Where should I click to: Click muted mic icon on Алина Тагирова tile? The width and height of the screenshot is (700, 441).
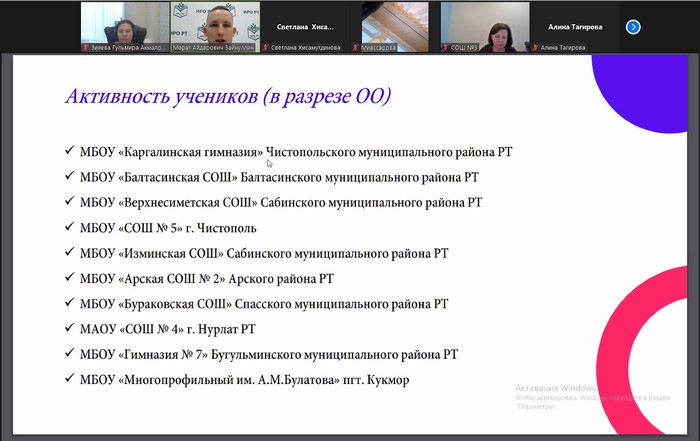(536, 47)
